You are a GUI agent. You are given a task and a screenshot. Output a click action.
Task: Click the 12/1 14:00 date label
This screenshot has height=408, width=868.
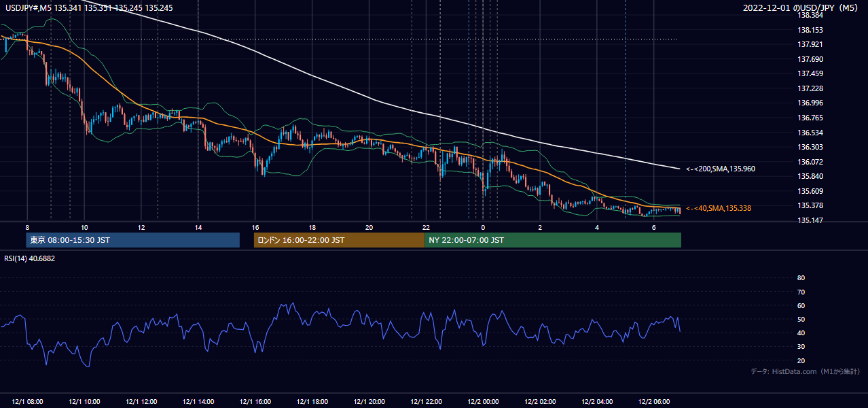198,402
